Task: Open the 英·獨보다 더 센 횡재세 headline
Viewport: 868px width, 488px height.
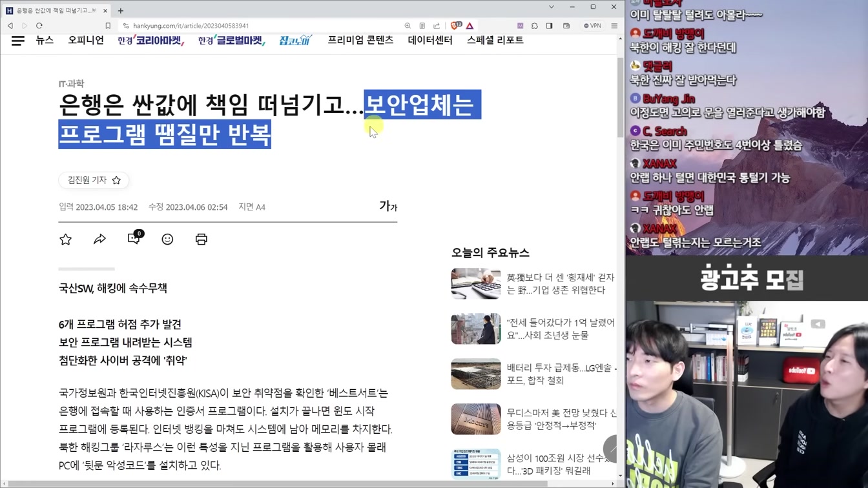Action: pyautogui.click(x=561, y=283)
